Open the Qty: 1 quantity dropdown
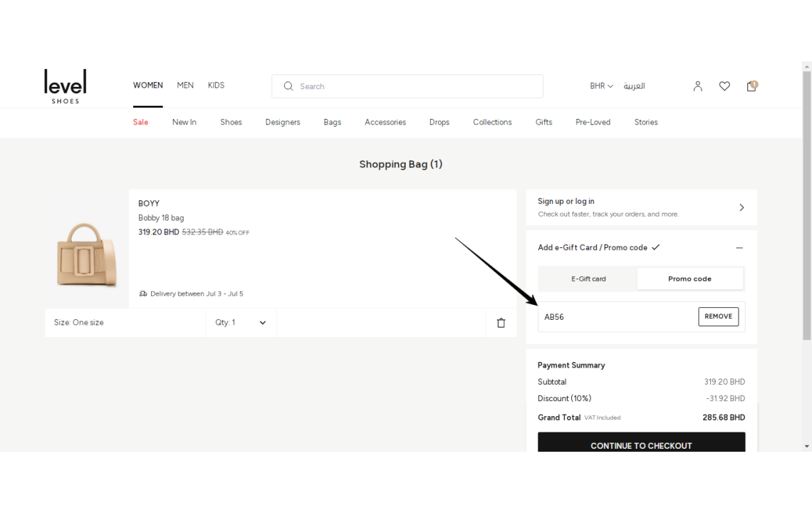The height and width of the screenshot is (513, 812). (241, 322)
